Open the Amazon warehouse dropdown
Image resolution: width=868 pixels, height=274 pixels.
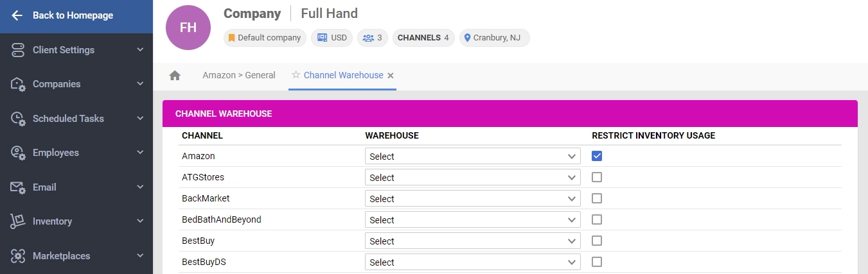coord(472,157)
